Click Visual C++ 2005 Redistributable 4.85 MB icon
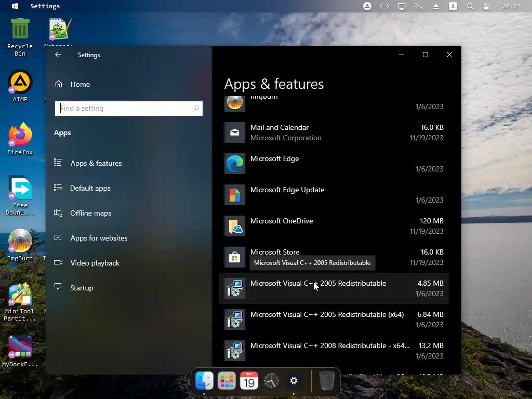Image resolution: width=532 pixels, height=399 pixels. point(234,288)
